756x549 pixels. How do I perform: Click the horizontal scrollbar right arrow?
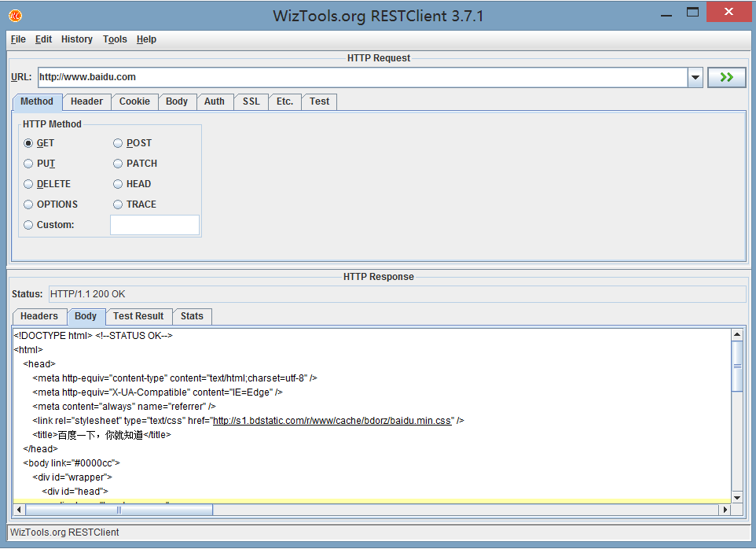[x=725, y=510]
